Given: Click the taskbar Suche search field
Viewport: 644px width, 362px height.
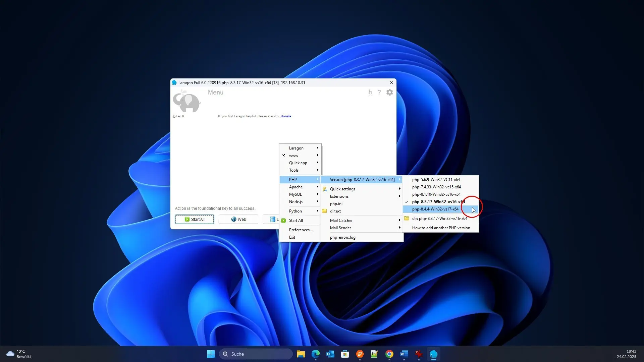Looking at the screenshot, I should [256, 354].
